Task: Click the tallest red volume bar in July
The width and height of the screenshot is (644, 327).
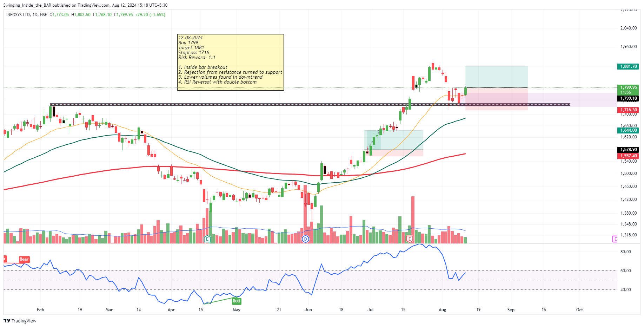Action: click(413, 220)
